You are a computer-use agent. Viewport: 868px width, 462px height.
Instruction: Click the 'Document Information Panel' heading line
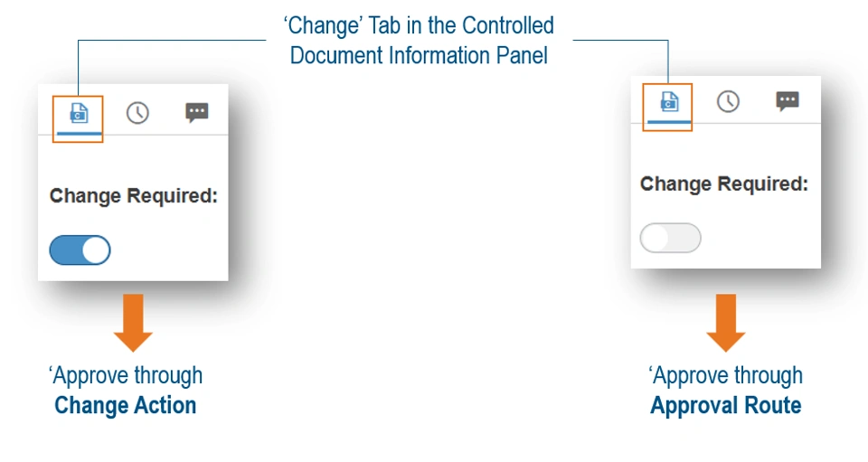(419, 55)
